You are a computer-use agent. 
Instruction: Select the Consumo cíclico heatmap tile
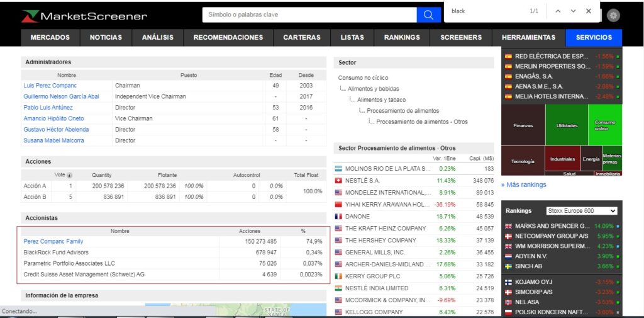coord(604,125)
